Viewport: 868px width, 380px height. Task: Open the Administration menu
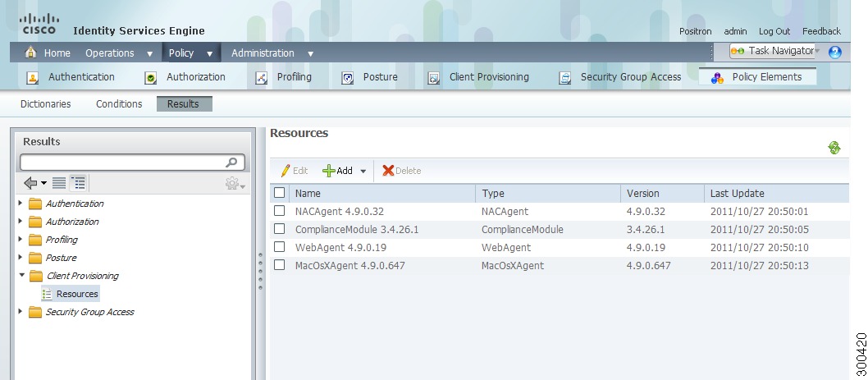[x=263, y=53]
